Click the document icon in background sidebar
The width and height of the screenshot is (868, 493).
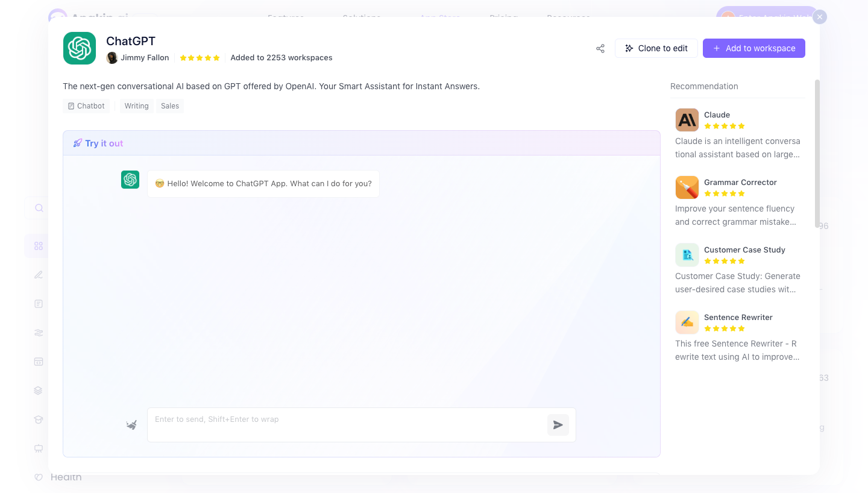click(x=39, y=304)
